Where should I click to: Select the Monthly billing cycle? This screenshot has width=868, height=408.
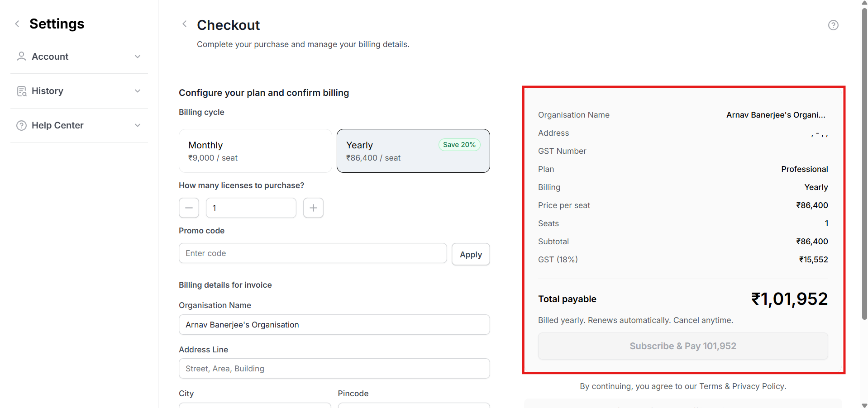click(x=255, y=151)
